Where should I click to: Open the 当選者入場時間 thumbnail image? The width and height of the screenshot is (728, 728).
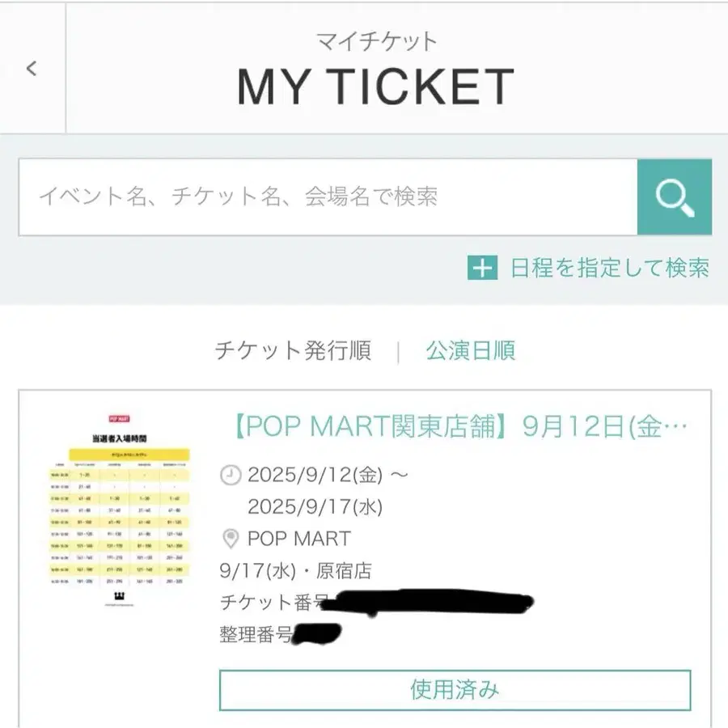120,510
